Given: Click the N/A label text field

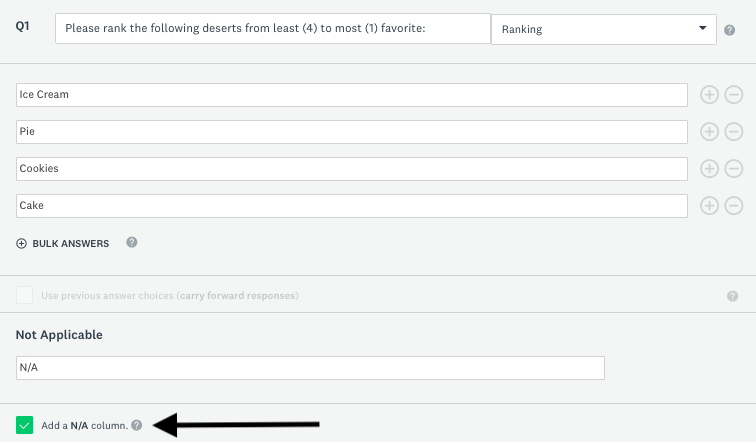Looking at the screenshot, I should [x=310, y=368].
